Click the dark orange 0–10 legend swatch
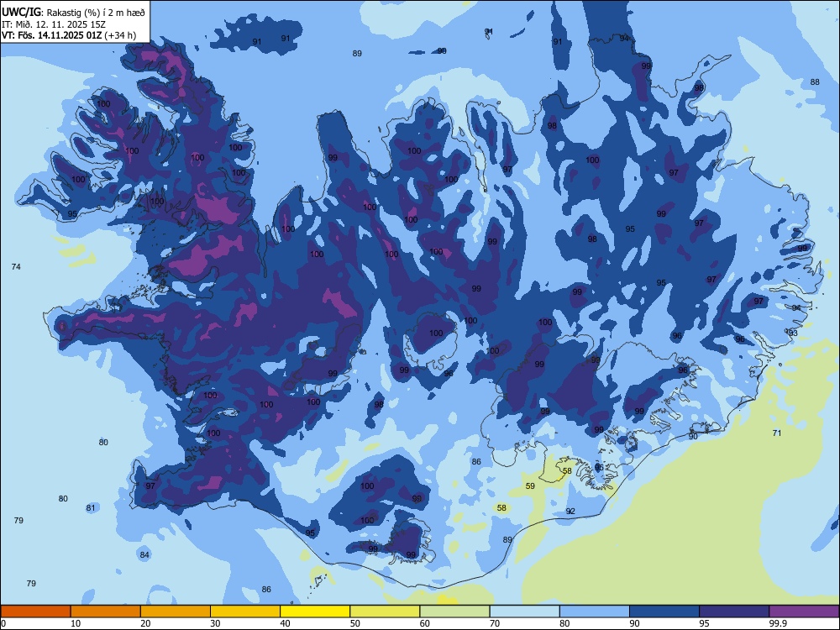840x630 pixels. point(35,612)
